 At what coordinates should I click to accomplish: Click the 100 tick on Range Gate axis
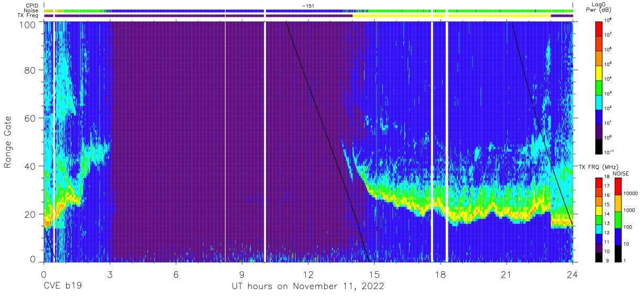click(27, 25)
